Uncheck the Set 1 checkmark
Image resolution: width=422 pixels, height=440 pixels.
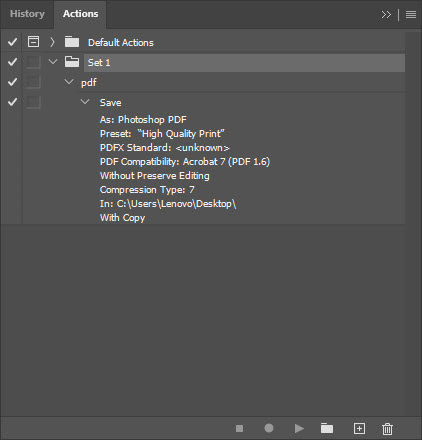click(x=12, y=62)
